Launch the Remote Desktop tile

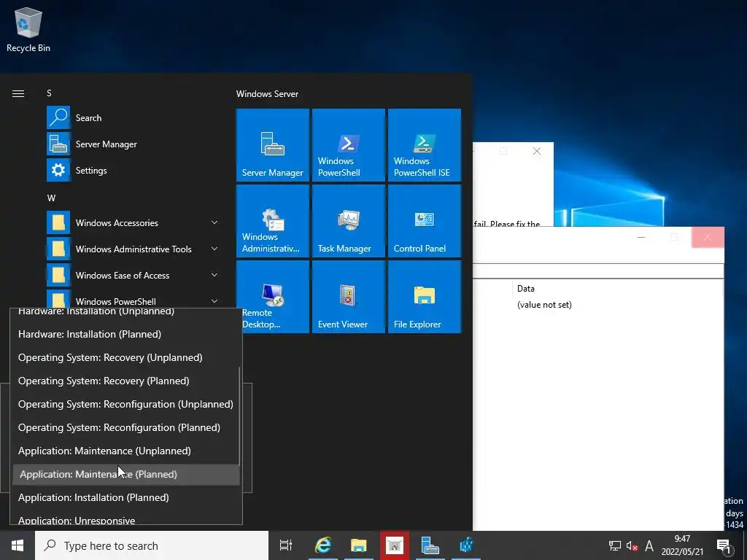[x=273, y=297]
